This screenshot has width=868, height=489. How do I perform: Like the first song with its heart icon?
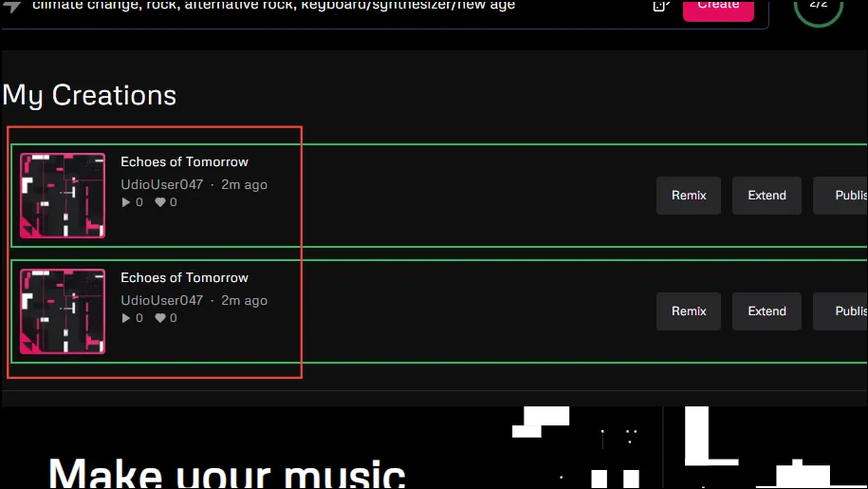click(x=160, y=202)
